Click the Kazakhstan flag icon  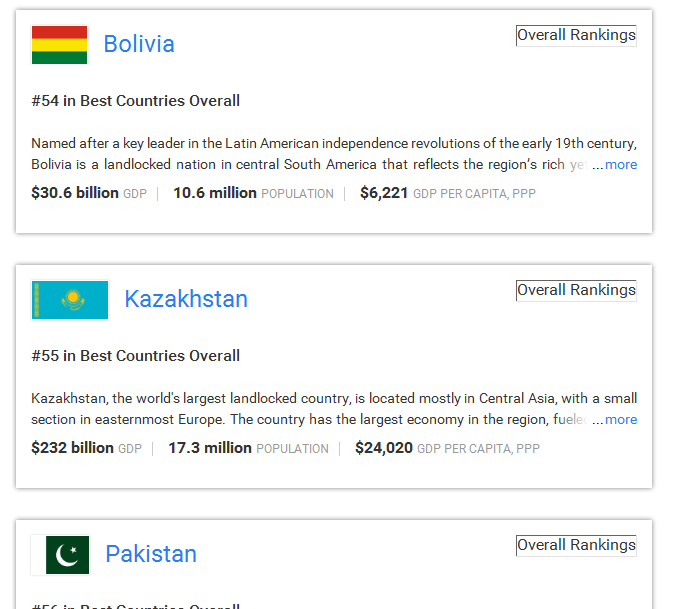tap(70, 300)
